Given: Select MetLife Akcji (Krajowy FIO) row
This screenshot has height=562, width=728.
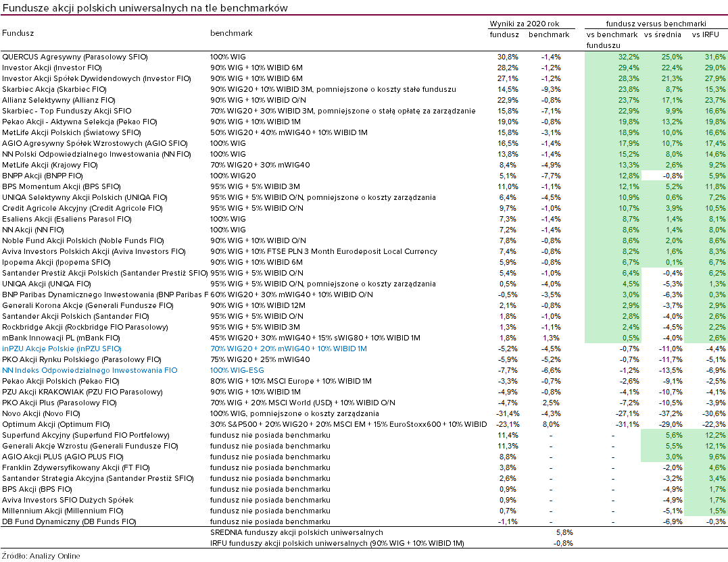Looking at the screenshot, I should pos(50,165).
